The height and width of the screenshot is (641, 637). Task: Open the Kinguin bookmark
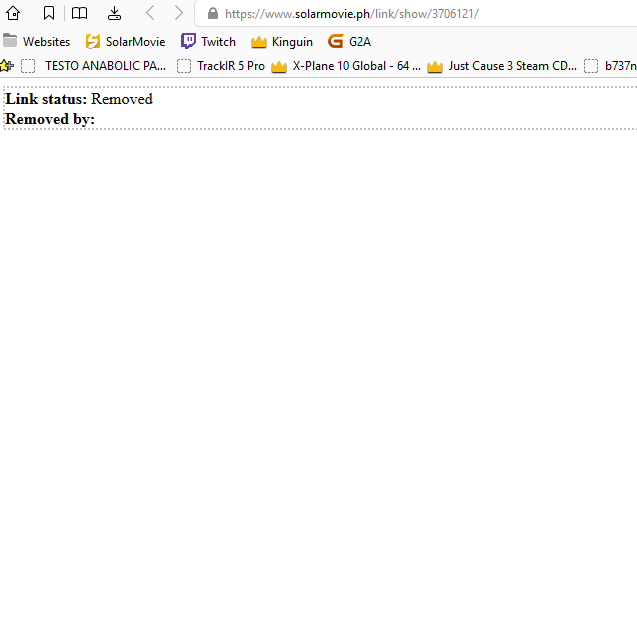click(282, 42)
